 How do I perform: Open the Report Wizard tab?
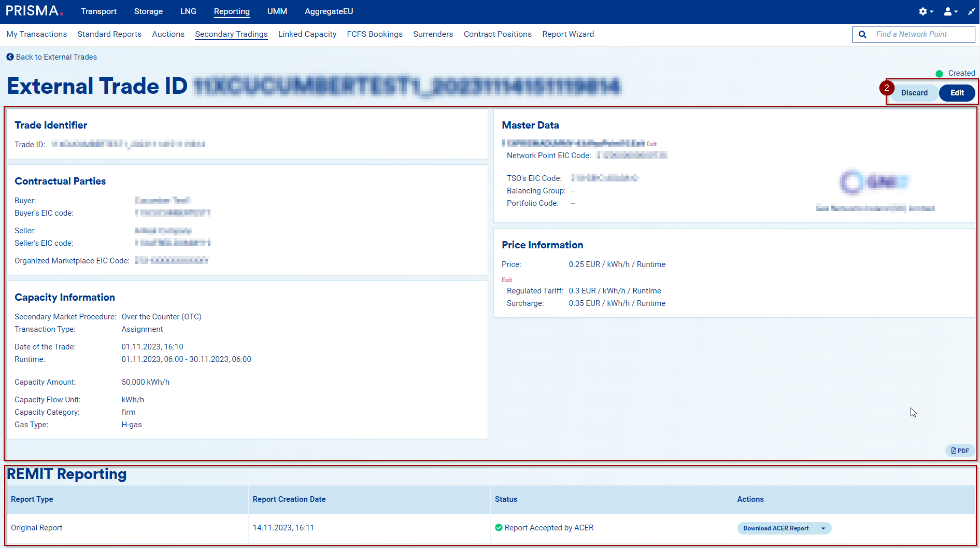click(568, 34)
